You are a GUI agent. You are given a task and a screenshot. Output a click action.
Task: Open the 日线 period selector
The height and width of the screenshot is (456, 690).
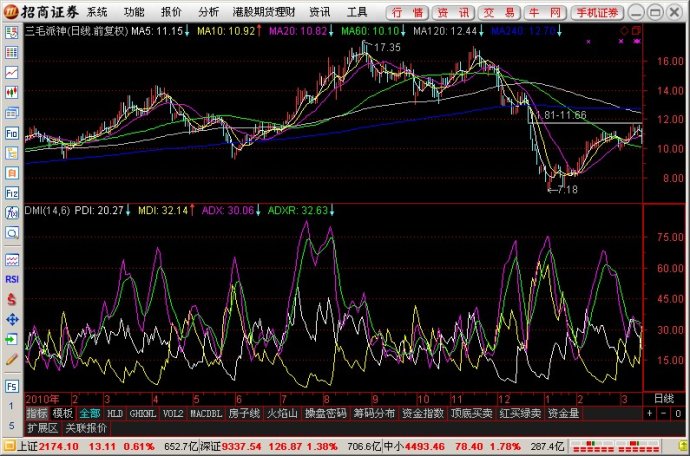(x=664, y=399)
